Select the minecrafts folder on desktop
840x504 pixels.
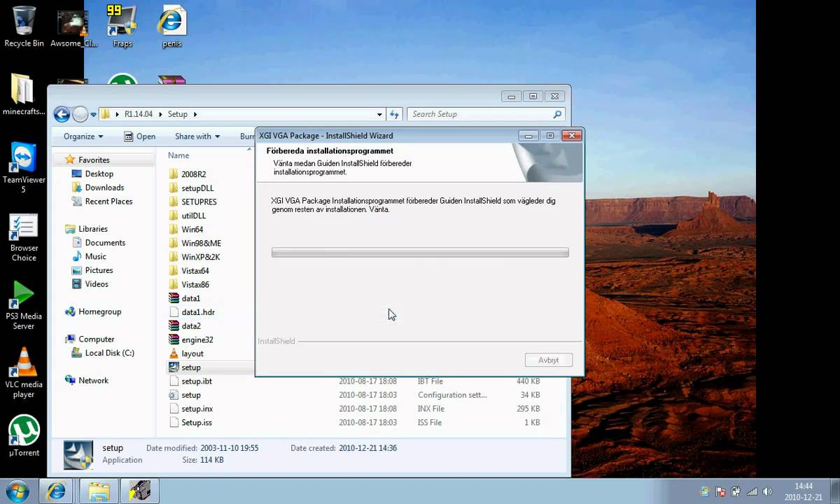coord(23,94)
